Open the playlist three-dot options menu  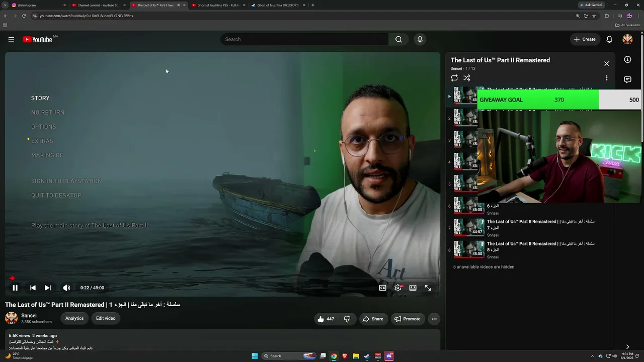click(606, 78)
